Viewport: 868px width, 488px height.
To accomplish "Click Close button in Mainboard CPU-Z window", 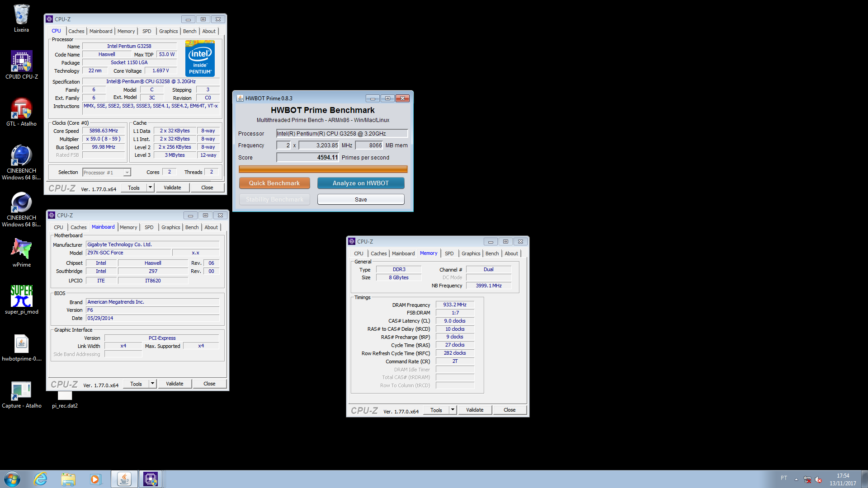I will [x=209, y=384].
